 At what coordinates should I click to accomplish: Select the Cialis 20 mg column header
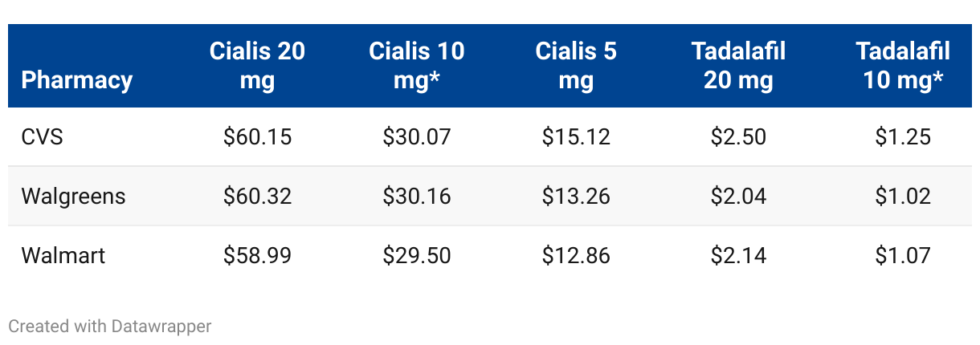[257, 66]
